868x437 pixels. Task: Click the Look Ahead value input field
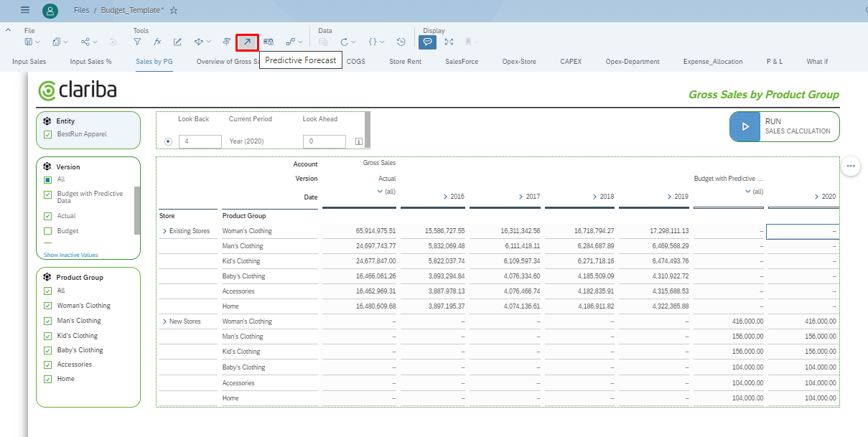tap(325, 141)
